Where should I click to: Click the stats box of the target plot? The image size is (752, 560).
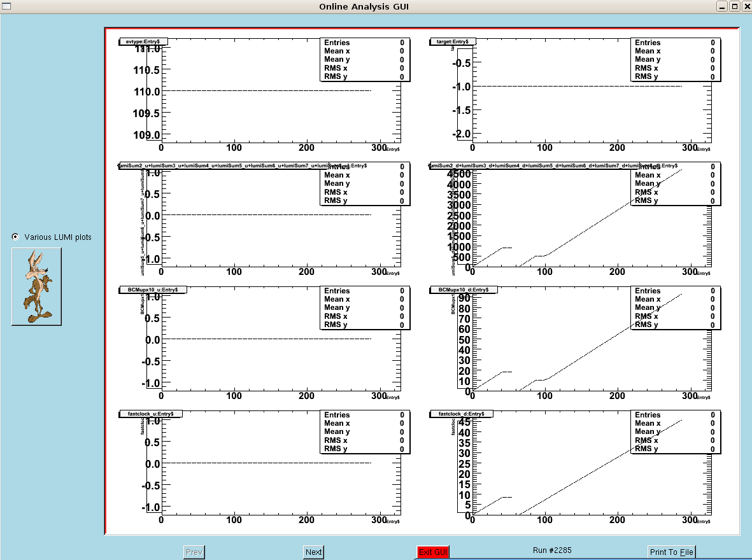tap(675, 59)
